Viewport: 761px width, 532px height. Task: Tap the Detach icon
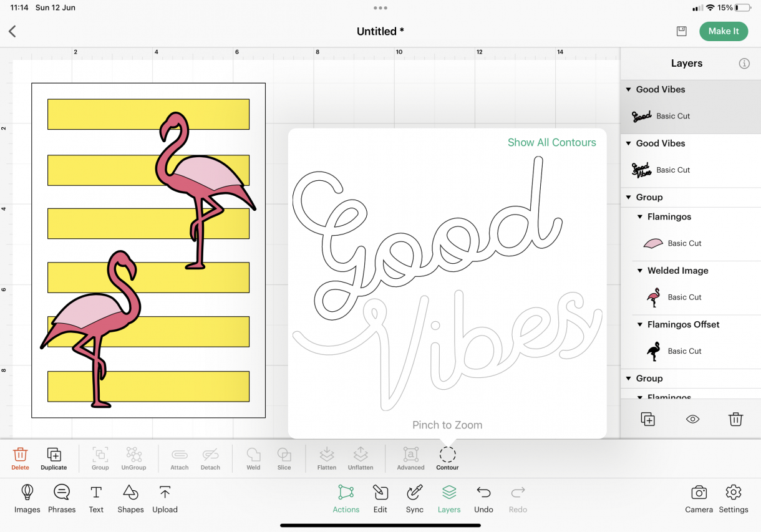pyautogui.click(x=210, y=458)
